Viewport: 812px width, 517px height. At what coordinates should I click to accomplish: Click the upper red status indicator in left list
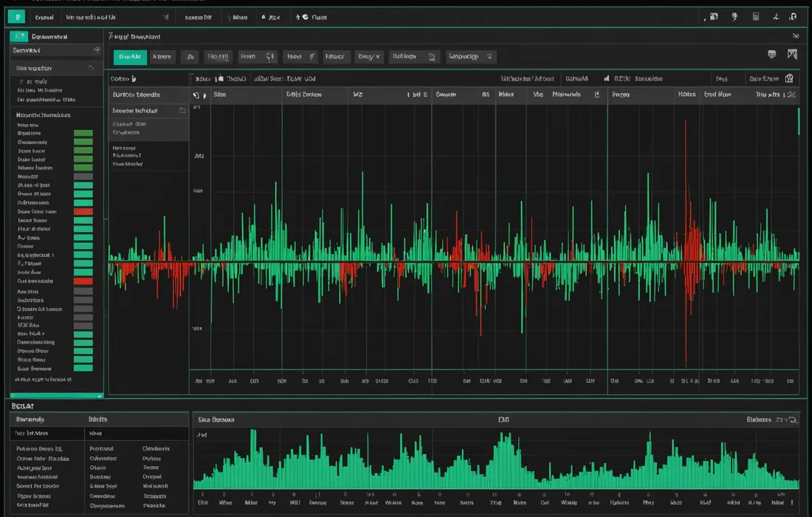(x=83, y=211)
